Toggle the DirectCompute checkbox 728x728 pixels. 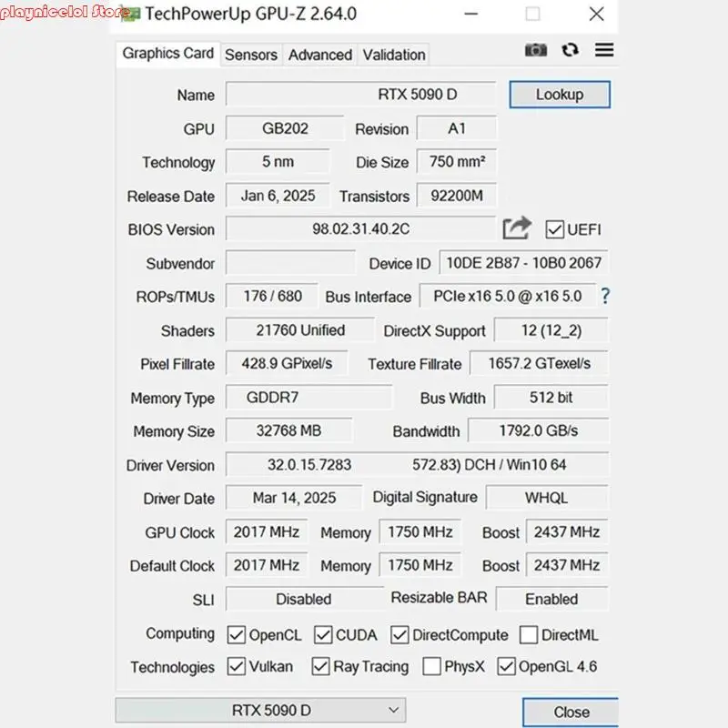[x=399, y=634]
